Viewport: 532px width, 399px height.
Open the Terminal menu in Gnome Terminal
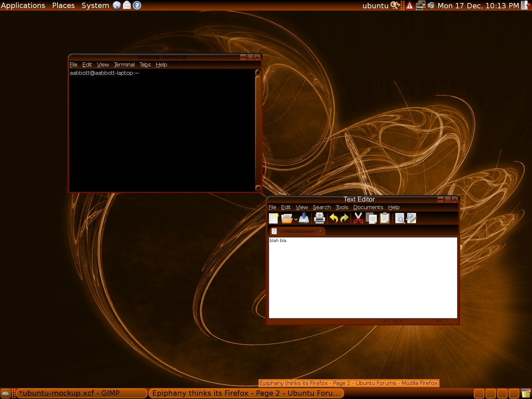click(x=124, y=65)
